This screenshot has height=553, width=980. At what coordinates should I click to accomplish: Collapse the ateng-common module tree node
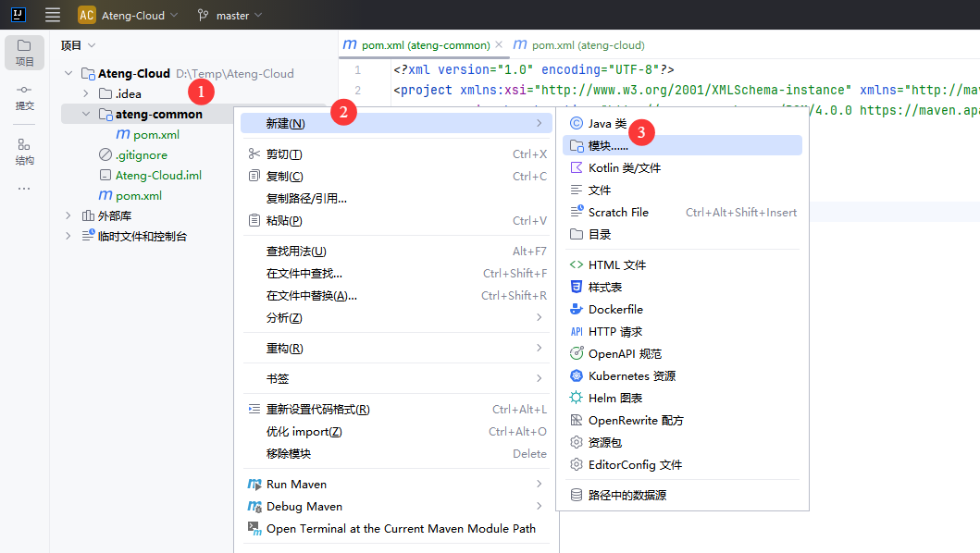(x=85, y=115)
